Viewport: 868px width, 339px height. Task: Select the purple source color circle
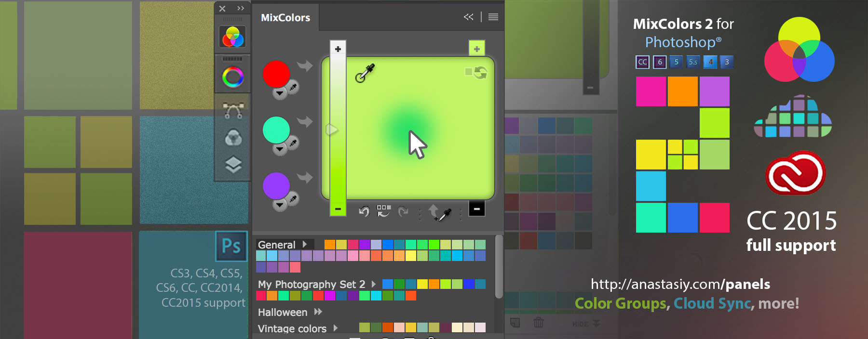coord(276,186)
